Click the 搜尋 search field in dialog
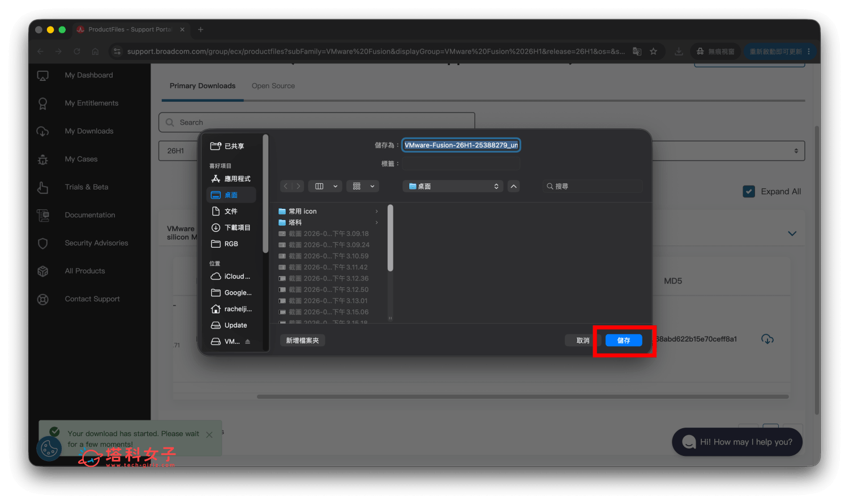This screenshot has width=849, height=504. pyautogui.click(x=592, y=186)
